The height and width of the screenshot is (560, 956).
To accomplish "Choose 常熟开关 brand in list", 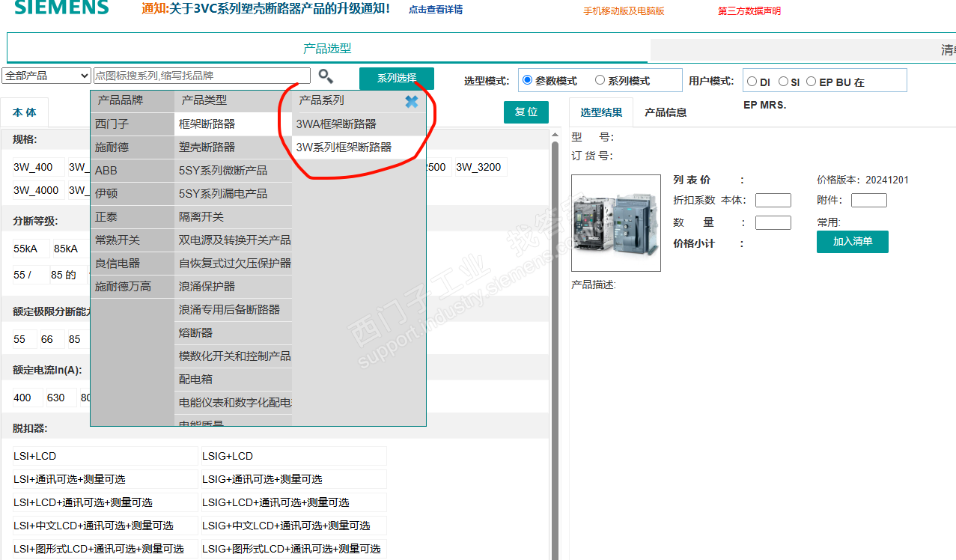I will pyautogui.click(x=133, y=240).
